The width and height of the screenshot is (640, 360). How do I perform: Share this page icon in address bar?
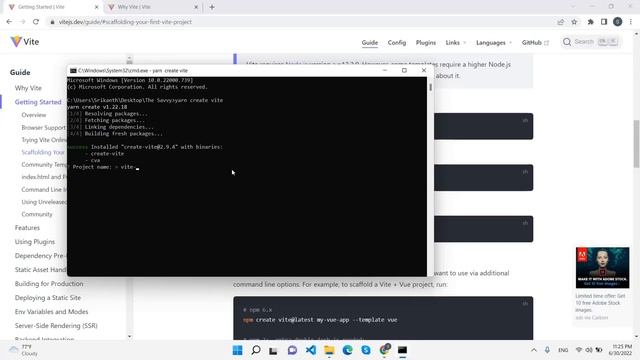560,22
